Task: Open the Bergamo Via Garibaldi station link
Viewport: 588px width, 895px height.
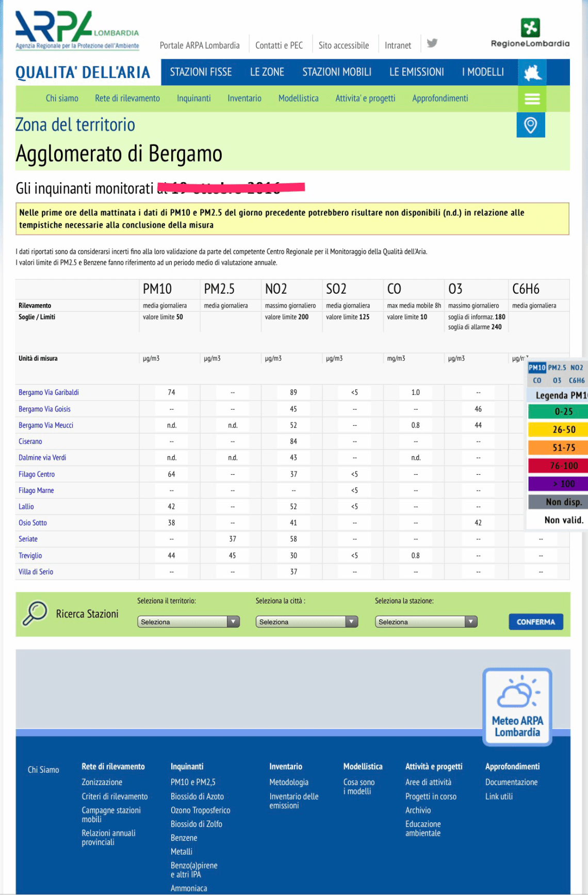Action: [48, 392]
